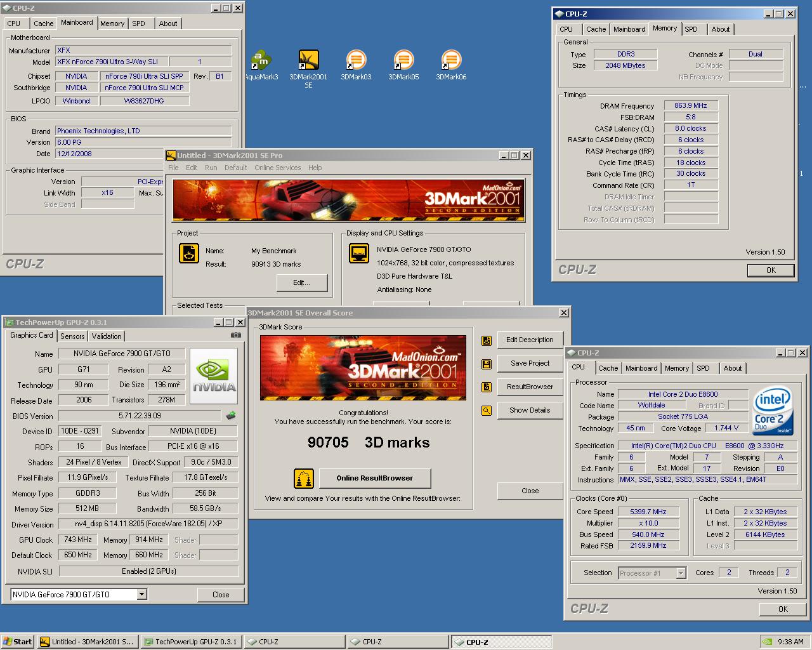Click the NVIDIA logo in GPU-Z
The height and width of the screenshot is (650, 812).
[x=214, y=376]
